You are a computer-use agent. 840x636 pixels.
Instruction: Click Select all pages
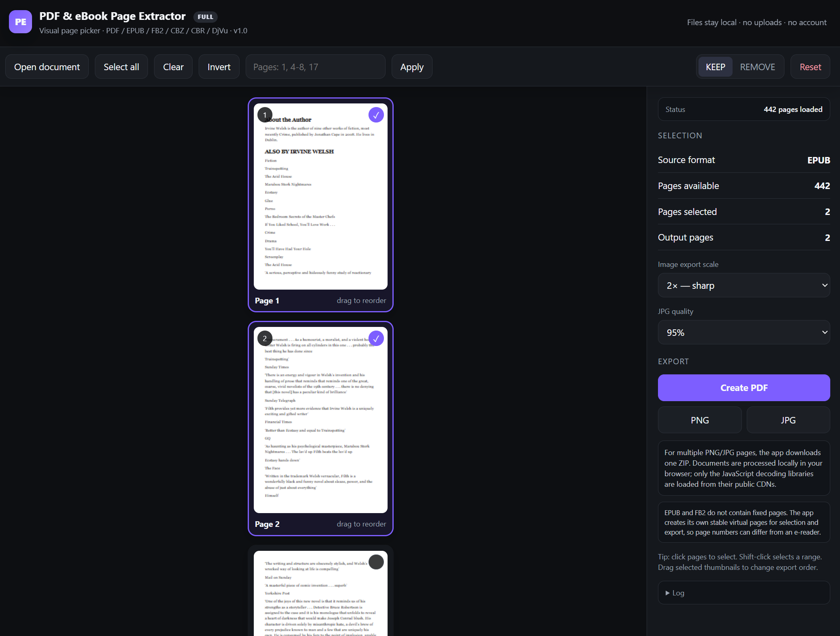coord(121,67)
